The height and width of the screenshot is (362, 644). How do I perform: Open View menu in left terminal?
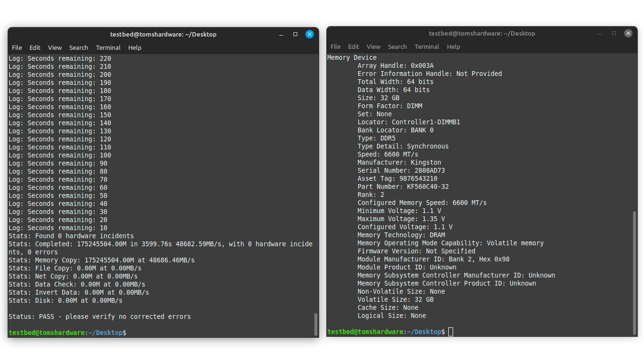click(55, 48)
